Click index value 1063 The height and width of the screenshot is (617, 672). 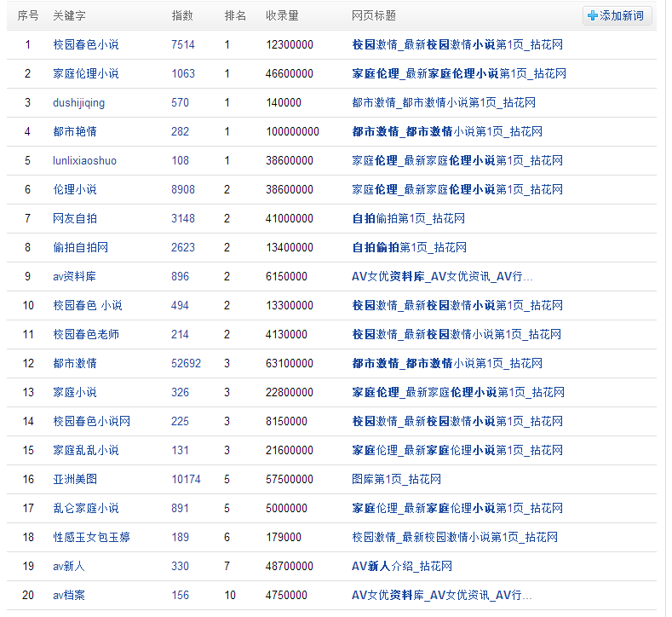[x=183, y=74]
